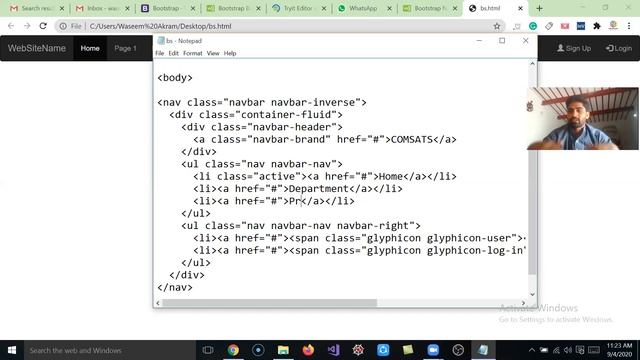Close the bs.html browser tab
This screenshot has width=640, height=360.
[520, 8]
